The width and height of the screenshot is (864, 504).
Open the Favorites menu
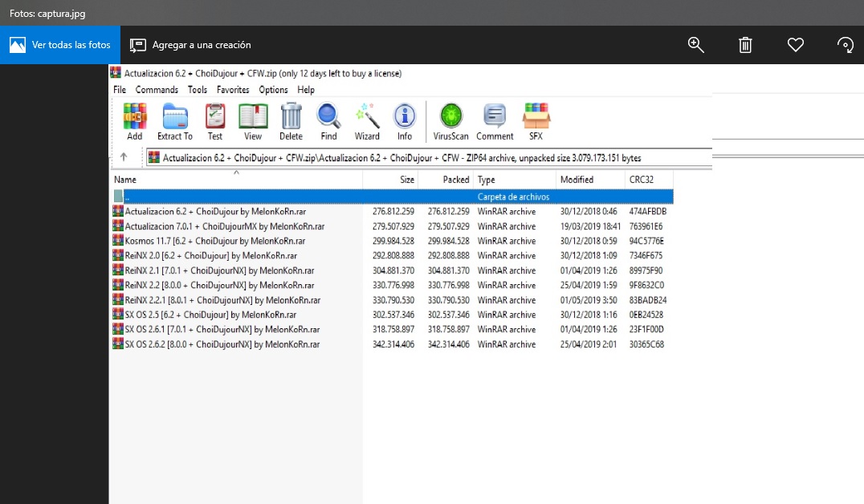233,90
